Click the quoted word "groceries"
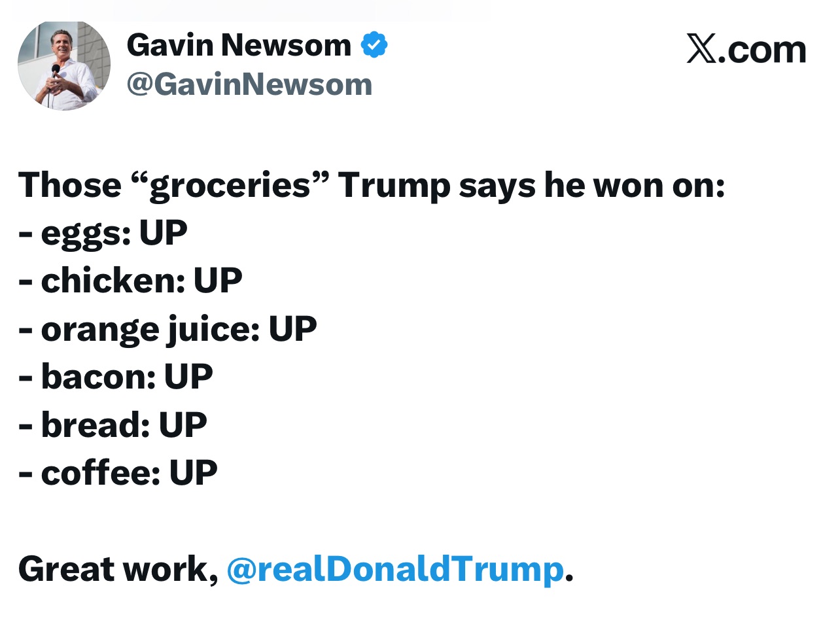 230,185
